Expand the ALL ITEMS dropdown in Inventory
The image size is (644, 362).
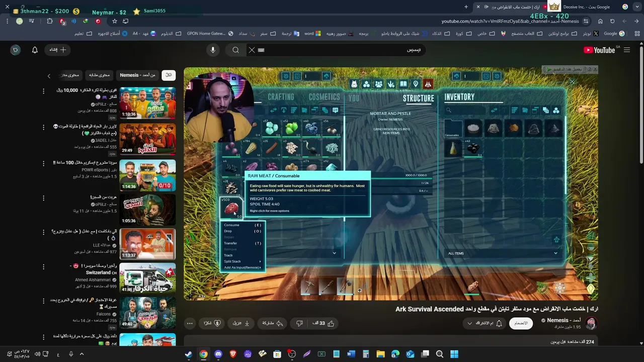503,253
